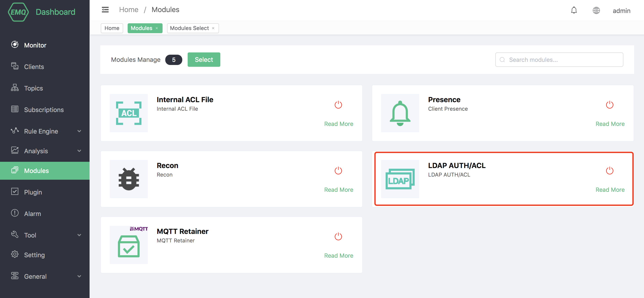Click the EMQ Dashboard logo
The image size is (644, 298).
point(41,12)
